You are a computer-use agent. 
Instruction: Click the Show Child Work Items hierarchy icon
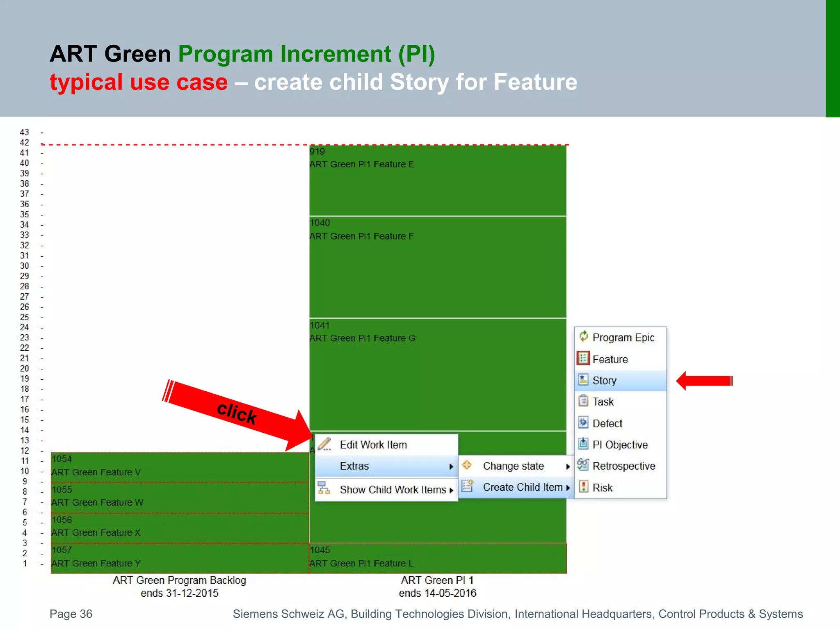(324, 488)
